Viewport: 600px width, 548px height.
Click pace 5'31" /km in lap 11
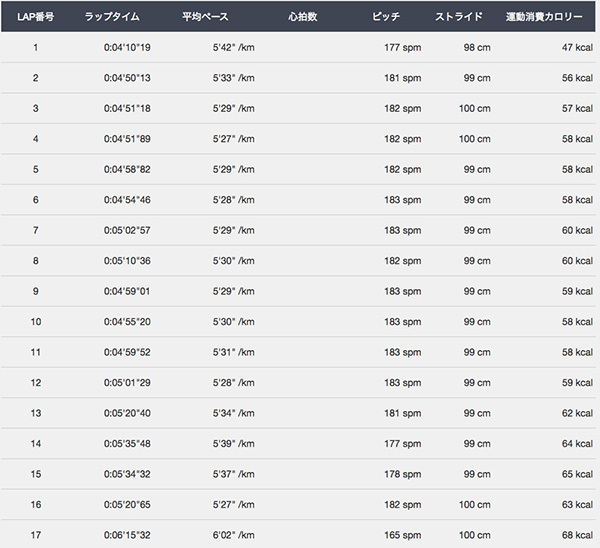pos(233,352)
